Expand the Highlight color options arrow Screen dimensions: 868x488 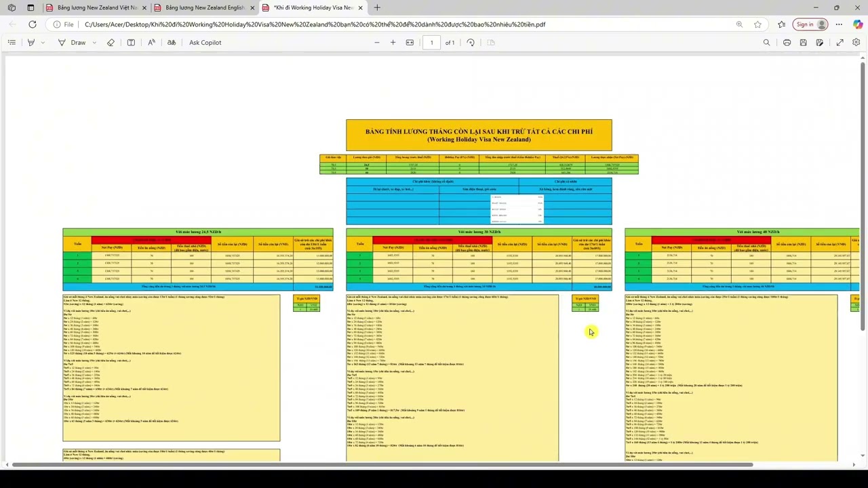pyautogui.click(x=43, y=42)
